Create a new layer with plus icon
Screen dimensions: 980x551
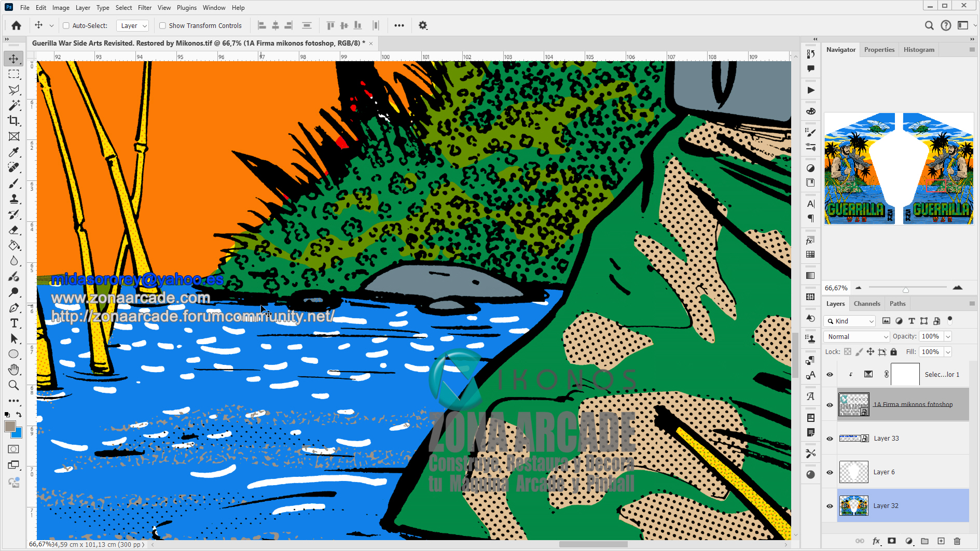pos(941,541)
